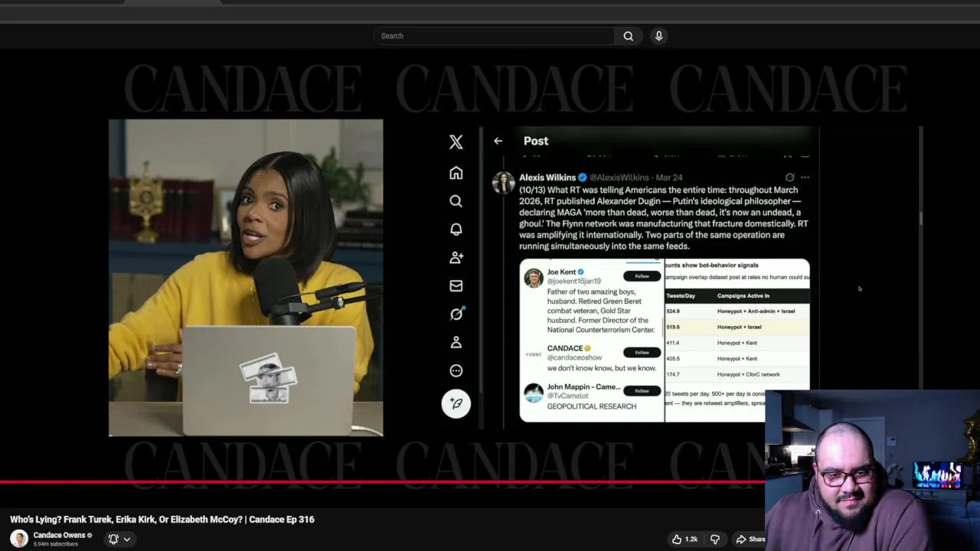The height and width of the screenshot is (551, 980).
Task: Open Grok icon in X sidebar
Action: coord(456,314)
